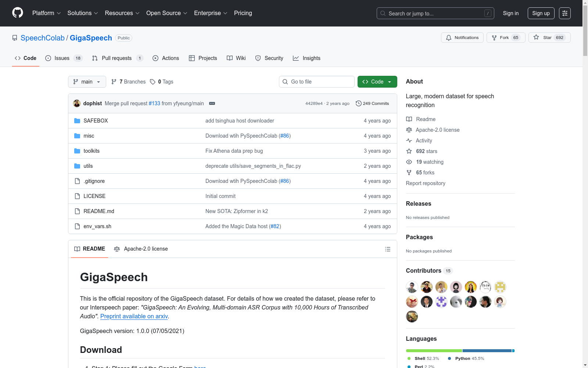Expand the Solutions menu
588x368 pixels.
(83, 13)
